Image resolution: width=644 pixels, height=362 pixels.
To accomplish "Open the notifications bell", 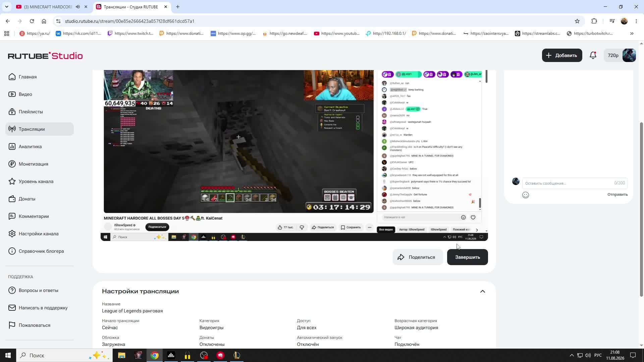I will 593,55.
